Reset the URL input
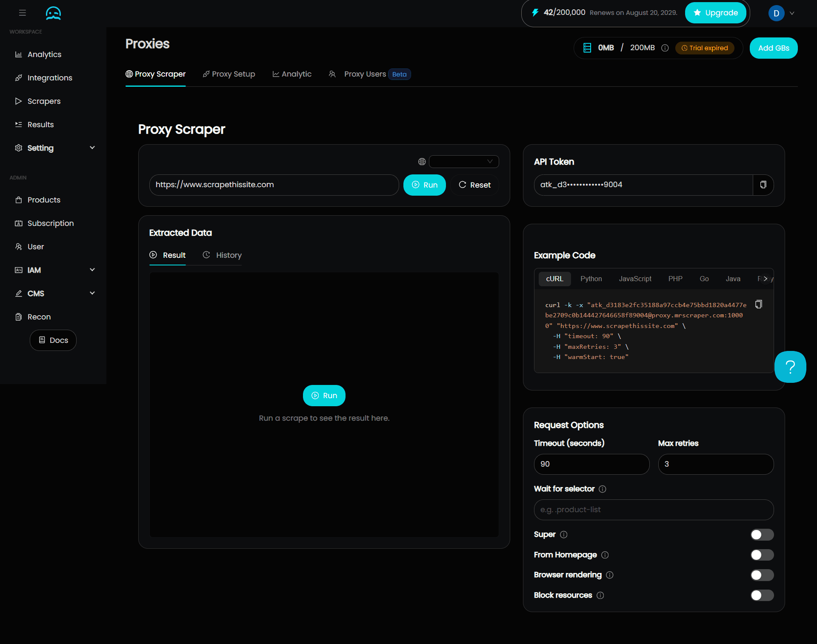The width and height of the screenshot is (817, 644). tap(474, 185)
